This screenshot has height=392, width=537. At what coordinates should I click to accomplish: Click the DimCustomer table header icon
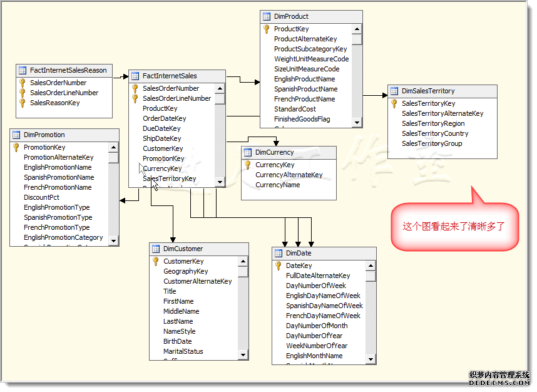pos(156,249)
